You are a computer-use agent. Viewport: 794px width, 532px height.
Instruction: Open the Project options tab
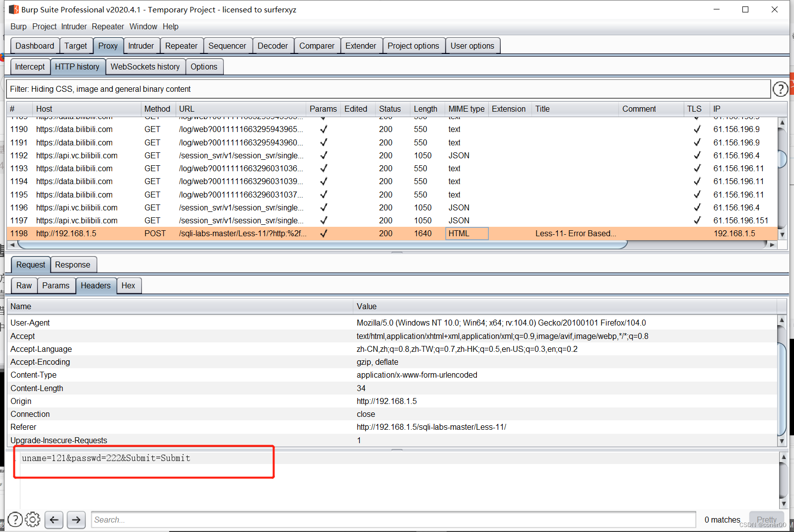tap(413, 46)
